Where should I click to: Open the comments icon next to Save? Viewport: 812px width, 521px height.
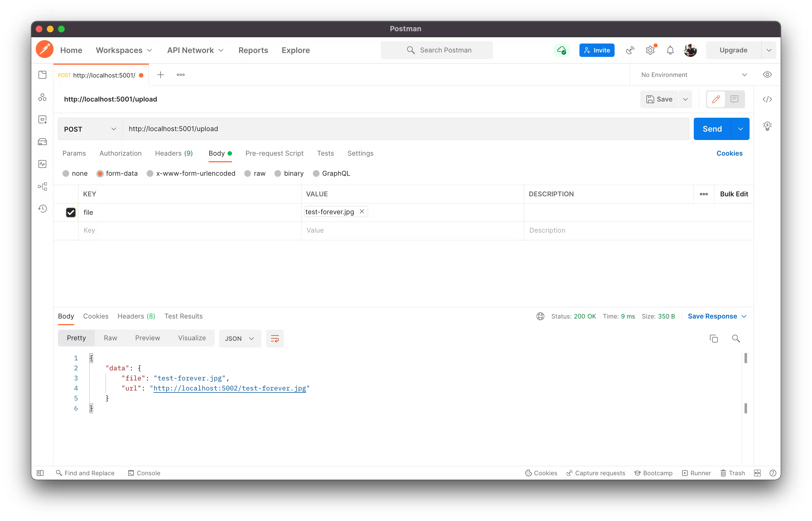click(x=734, y=99)
